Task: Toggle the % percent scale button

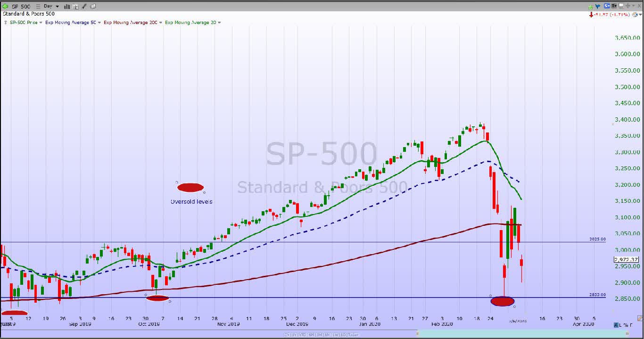Action: [x=626, y=325]
